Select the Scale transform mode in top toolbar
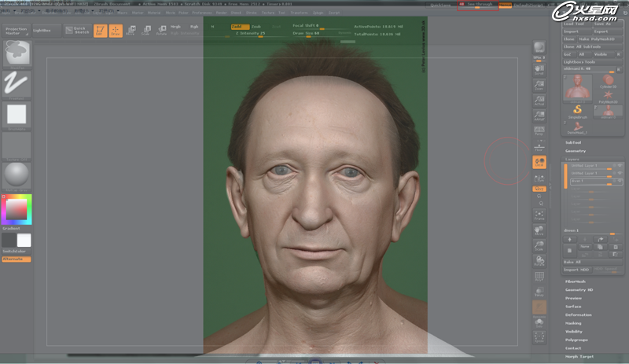 pyautogui.click(x=146, y=31)
